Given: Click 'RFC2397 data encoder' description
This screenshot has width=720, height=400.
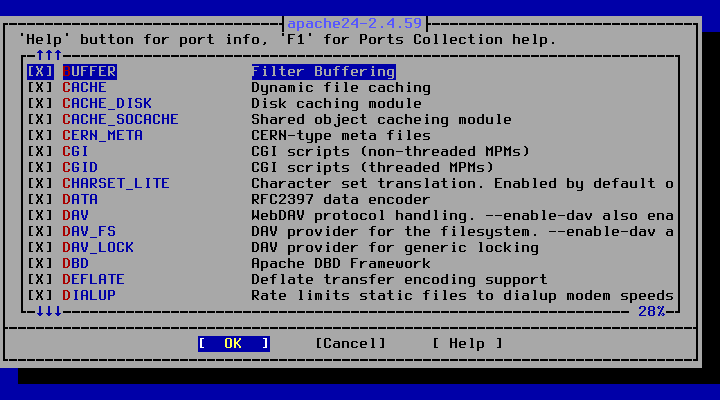Looking at the screenshot, I should point(341,200).
